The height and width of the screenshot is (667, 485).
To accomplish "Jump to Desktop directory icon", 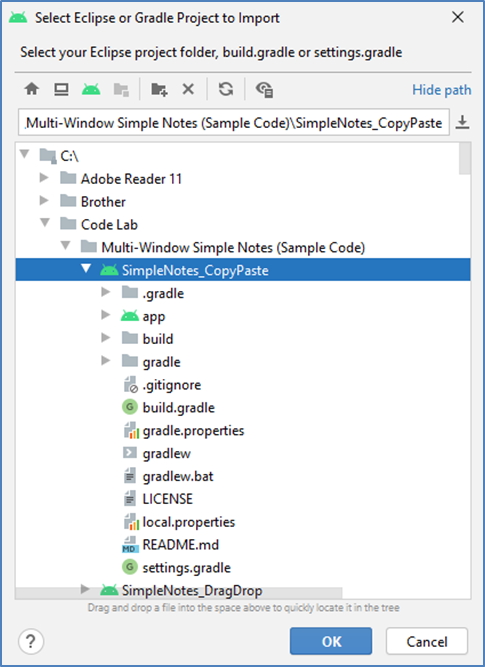I will (61, 89).
